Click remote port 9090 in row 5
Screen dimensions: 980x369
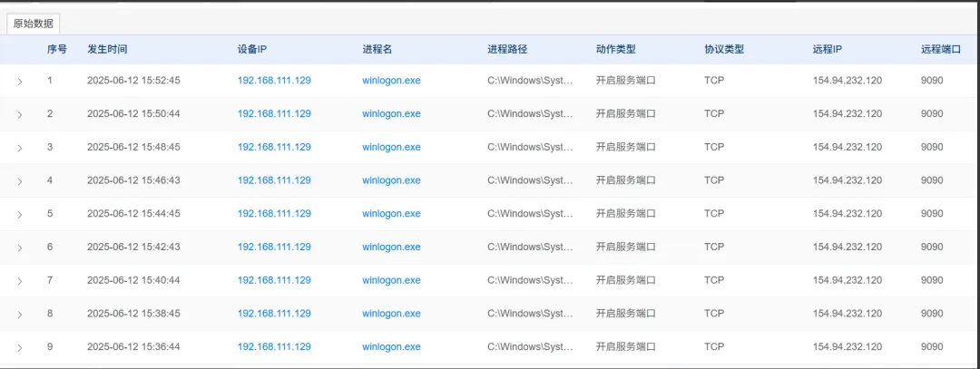pyautogui.click(x=932, y=214)
